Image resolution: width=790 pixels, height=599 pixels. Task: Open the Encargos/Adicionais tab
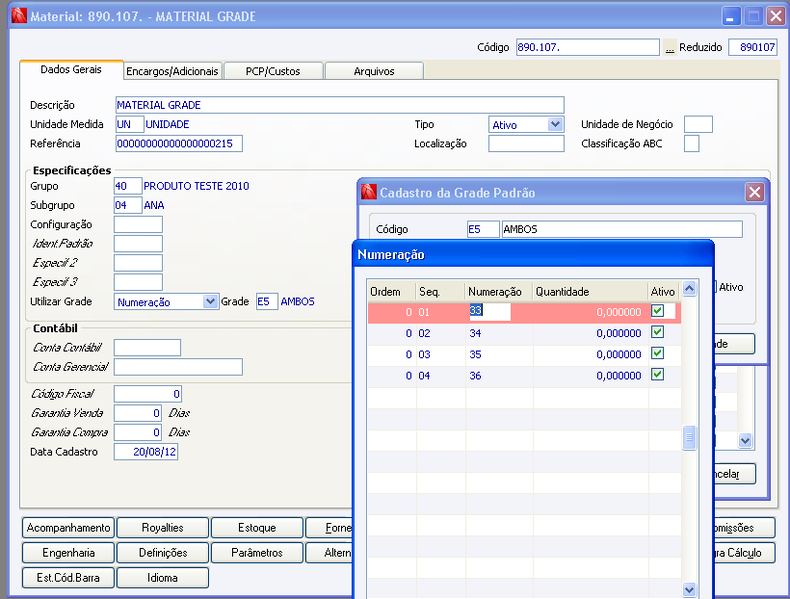click(172, 71)
